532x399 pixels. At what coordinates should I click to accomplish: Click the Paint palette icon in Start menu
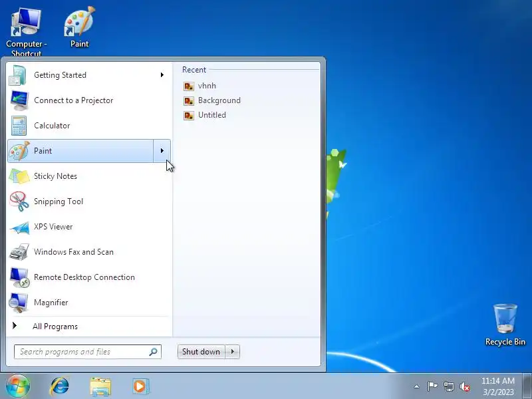[x=19, y=151]
